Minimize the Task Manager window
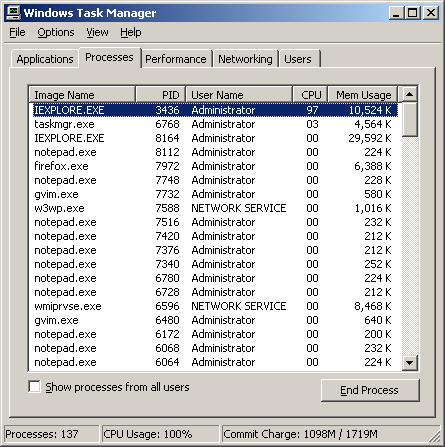Screen dimensions: 445x447 [x=396, y=13]
